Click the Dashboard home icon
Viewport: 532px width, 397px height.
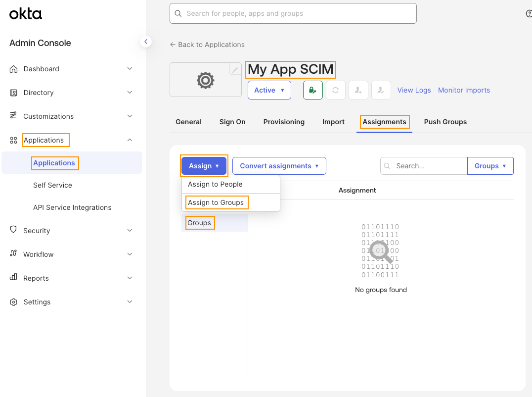coord(13,69)
